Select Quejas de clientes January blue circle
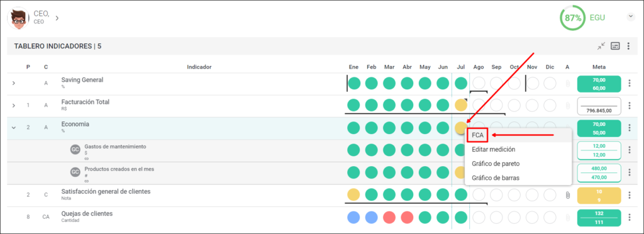The height and width of the screenshot is (234, 644). coord(353,217)
